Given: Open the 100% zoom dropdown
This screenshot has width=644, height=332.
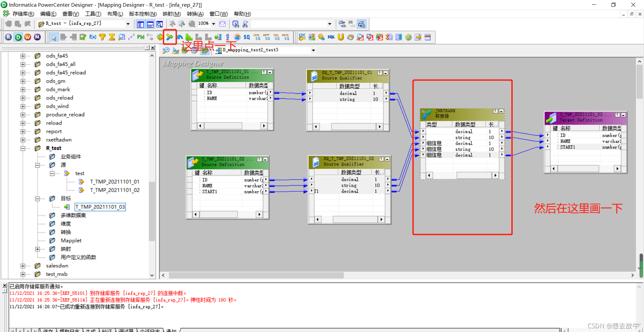Looking at the screenshot, I should click(213, 24).
